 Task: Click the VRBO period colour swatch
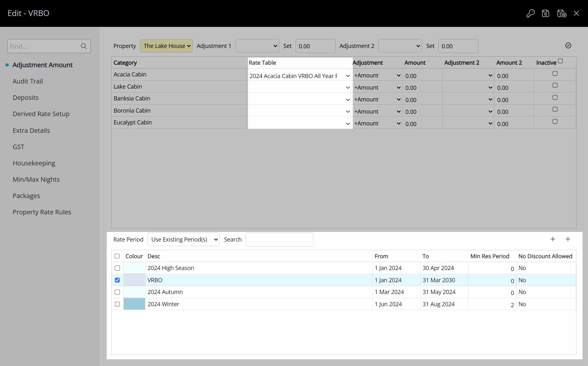coord(134,280)
